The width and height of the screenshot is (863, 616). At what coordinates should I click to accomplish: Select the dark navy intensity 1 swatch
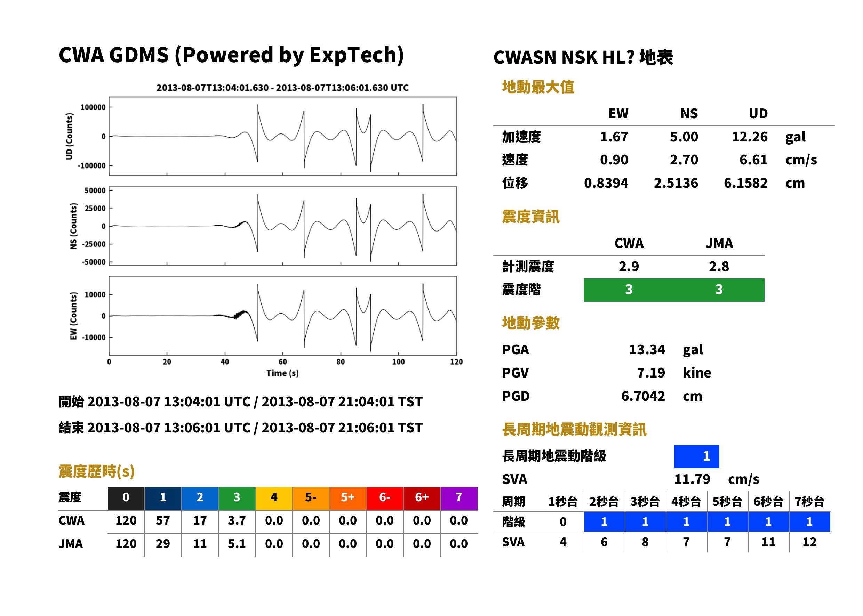point(163,498)
